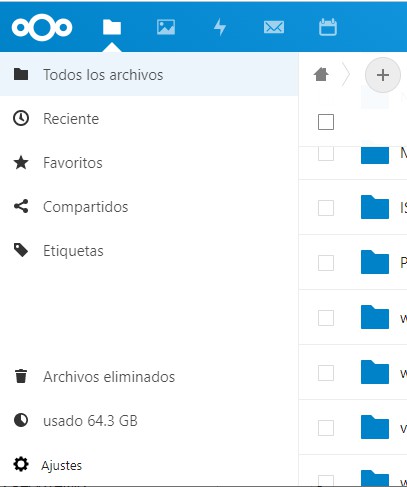Tick the select-all files checkbox
This screenshot has height=487, width=407.
326,122
